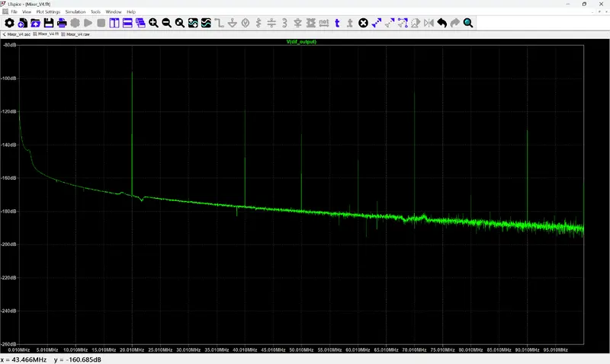Screen dimensions: 610x364
Task: Redo the last action
Action: [455, 23]
